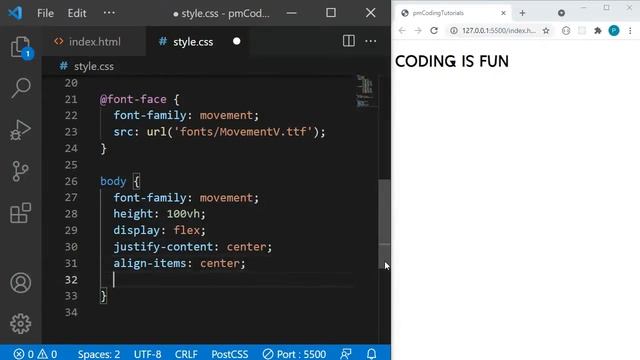The width and height of the screenshot is (640, 360).
Task: Click display: flex declaration
Action: tap(159, 230)
